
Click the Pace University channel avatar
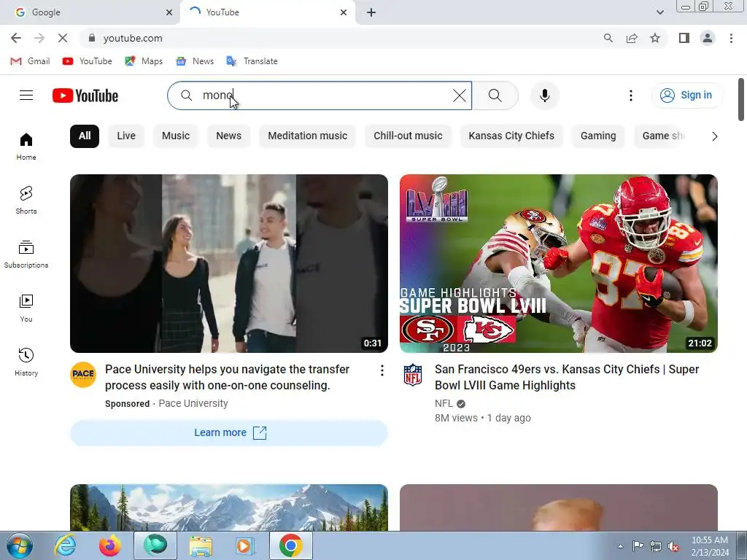[x=83, y=375]
